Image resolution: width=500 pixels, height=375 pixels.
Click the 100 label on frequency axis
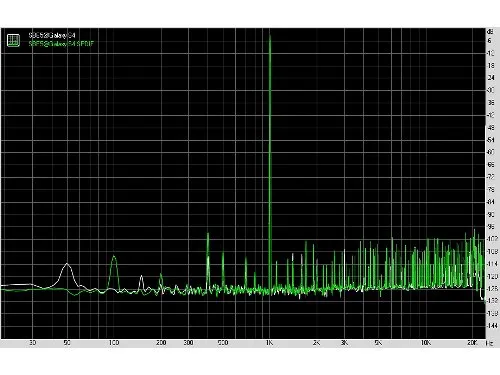(114, 343)
